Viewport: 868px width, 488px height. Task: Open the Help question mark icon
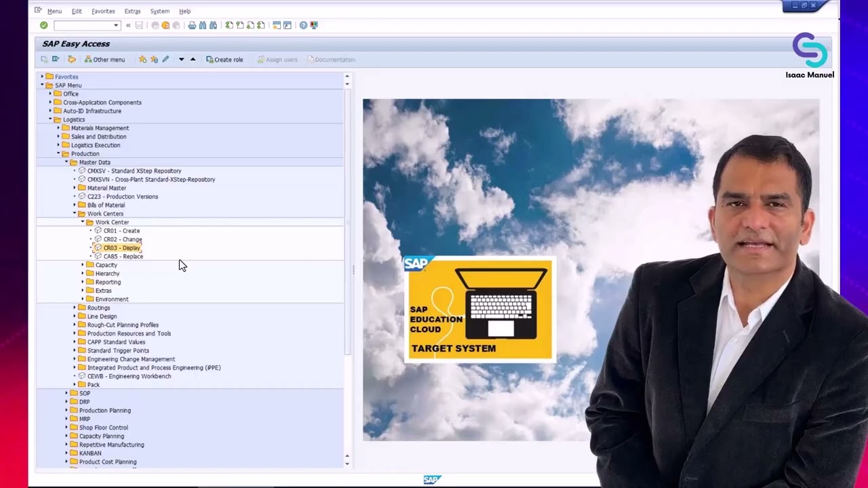(303, 25)
